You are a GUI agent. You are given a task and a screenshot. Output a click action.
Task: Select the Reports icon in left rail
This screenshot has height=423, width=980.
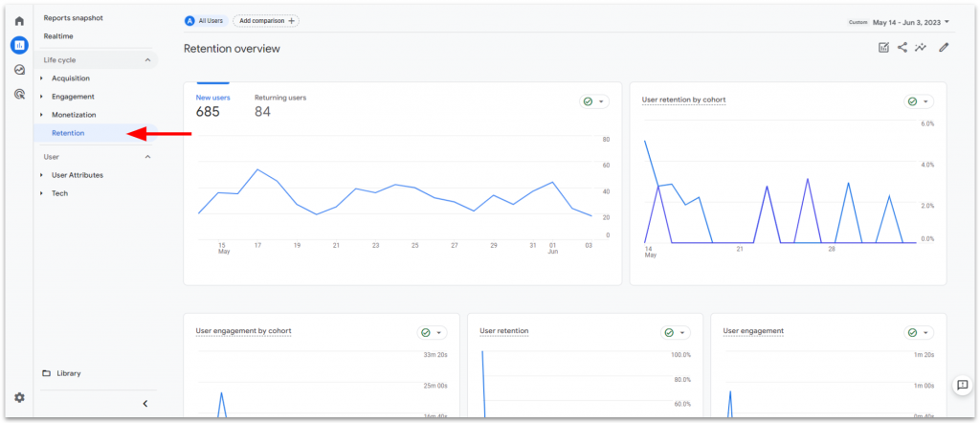tap(19, 45)
